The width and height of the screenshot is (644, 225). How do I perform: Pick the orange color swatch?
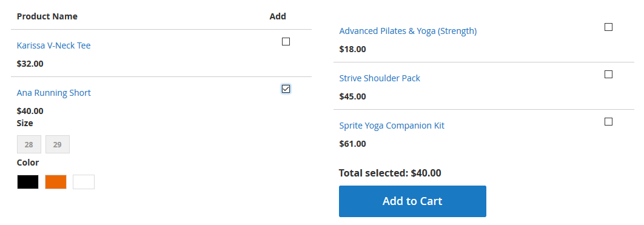(x=56, y=182)
